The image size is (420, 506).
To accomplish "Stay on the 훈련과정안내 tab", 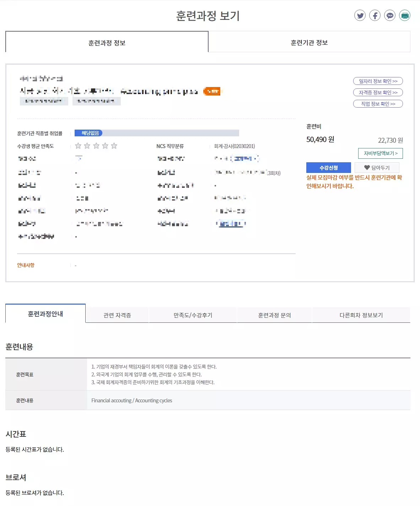I will 45,314.
